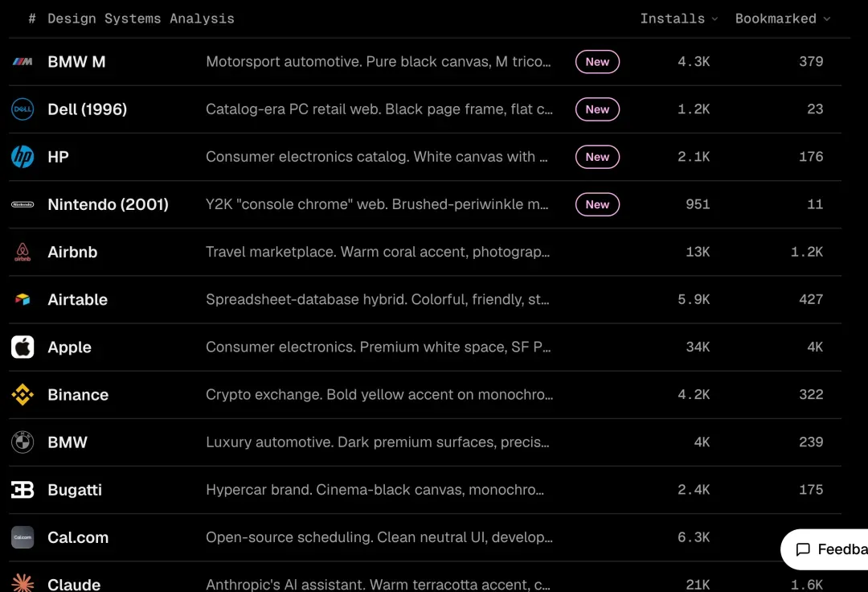Select the Bugatti description text row
Viewport: 868px width, 592px height.
(x=375, y=490)
